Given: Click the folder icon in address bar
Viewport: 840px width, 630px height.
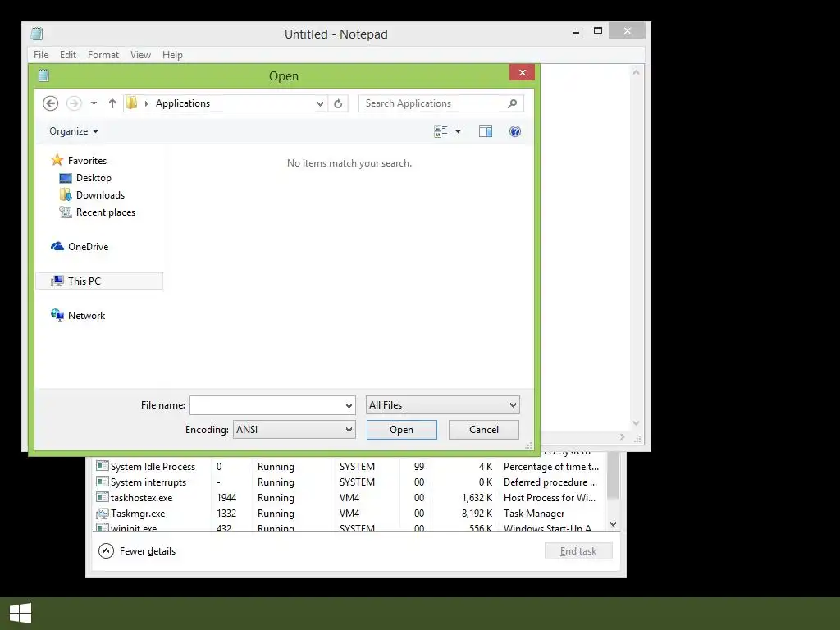Looking at the screenshot, I should click(x=132, y=103).
